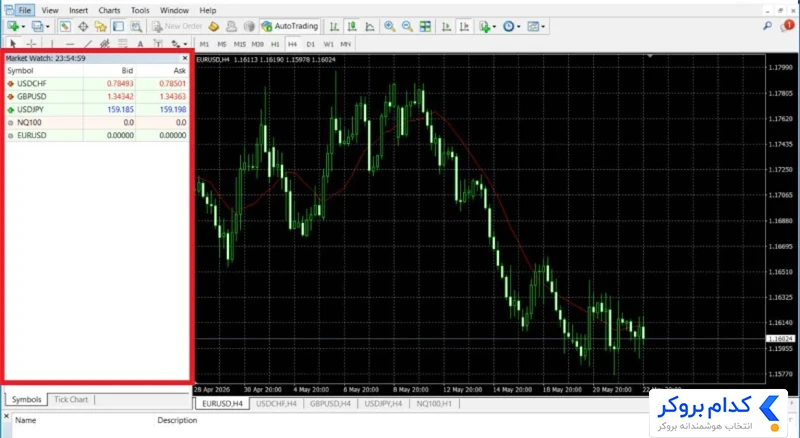Toggle AutoTrading on or off

pyautogui.click(x=289, y=26)
